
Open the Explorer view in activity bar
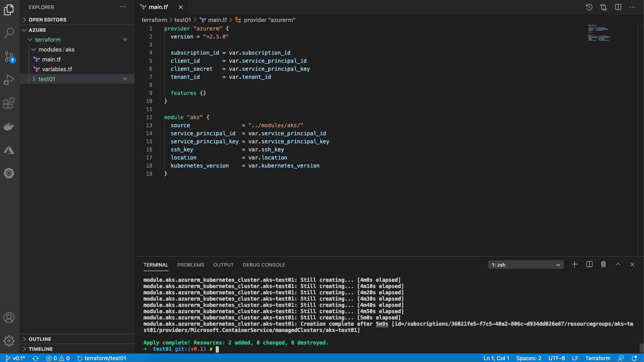tap(9, 10)
